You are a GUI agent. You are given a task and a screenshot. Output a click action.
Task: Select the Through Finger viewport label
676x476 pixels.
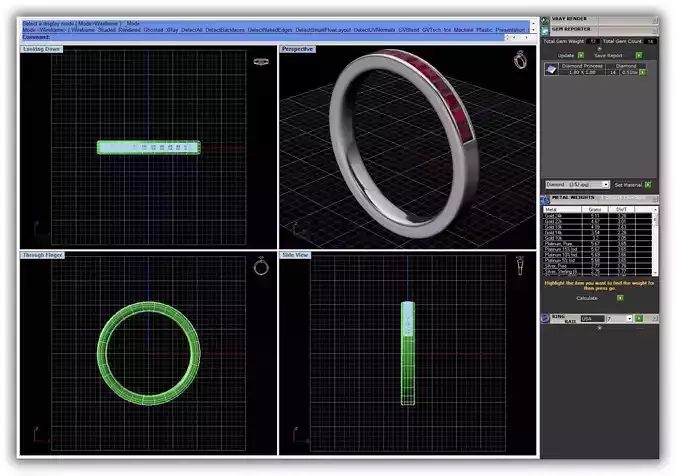[x=43, y=255]
